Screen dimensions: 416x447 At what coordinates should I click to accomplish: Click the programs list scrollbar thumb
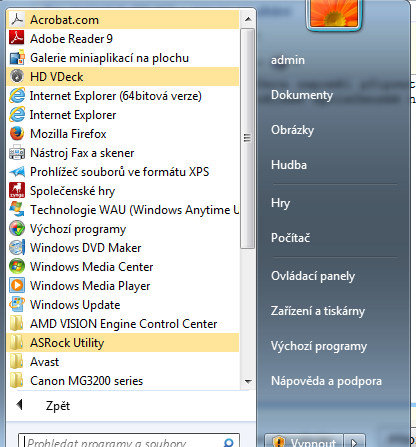pyautogui.click(x=247, y=138)
